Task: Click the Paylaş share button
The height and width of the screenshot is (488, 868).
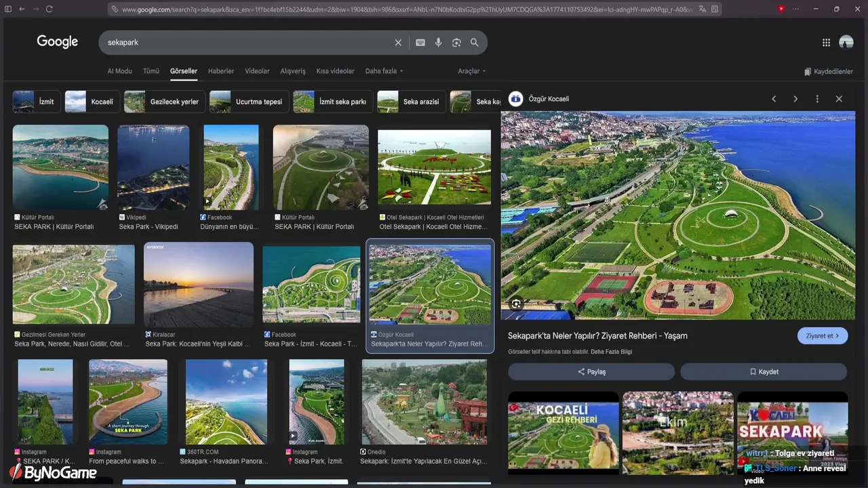Action: (591, 371)
